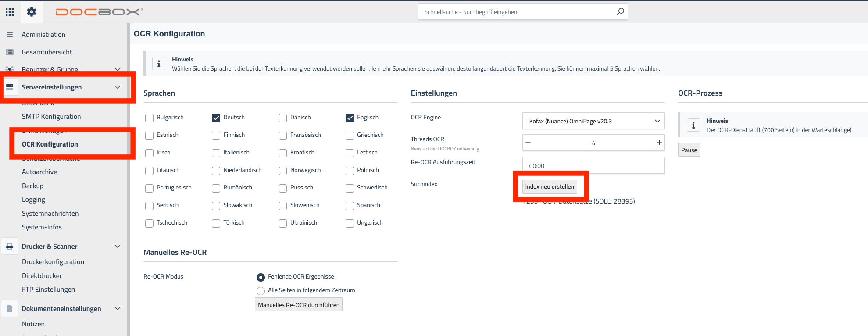Open FTP Einstellungen menu item
The width and height of the screenshot is (868, 336).
tap(48, 290)
